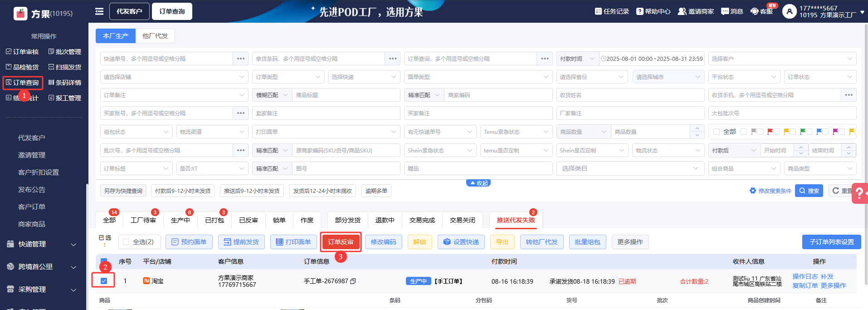868x310 pixels.
Task: Open 任务记录 task records icon
Action: point(598,11)
